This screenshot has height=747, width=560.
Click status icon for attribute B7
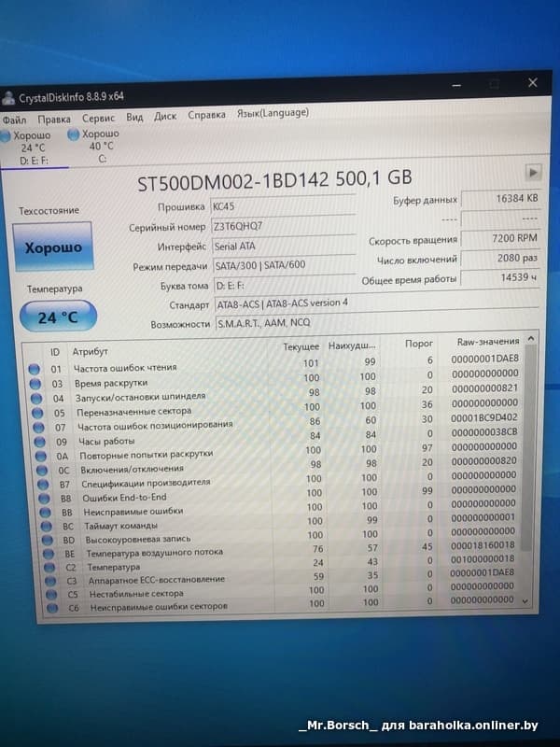point(43,485)
